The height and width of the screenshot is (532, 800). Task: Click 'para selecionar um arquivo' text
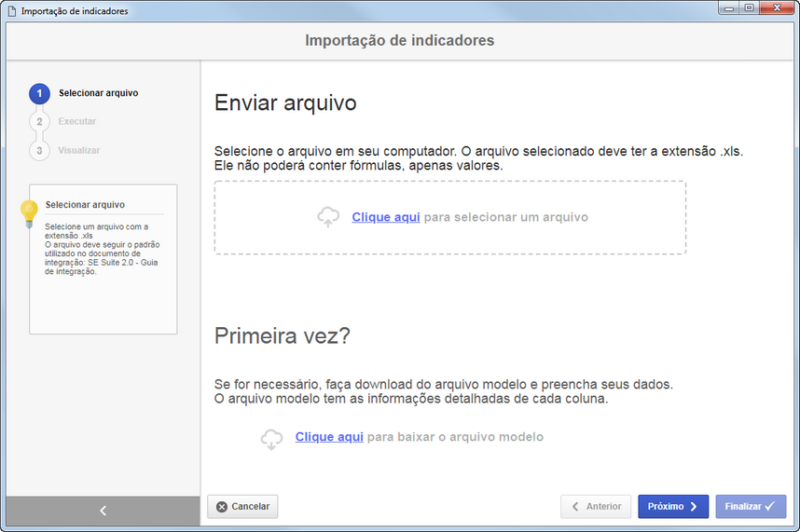click(506, 217)
